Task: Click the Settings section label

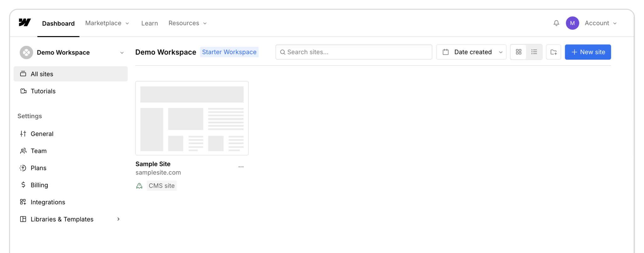Action: pos(30,116)
